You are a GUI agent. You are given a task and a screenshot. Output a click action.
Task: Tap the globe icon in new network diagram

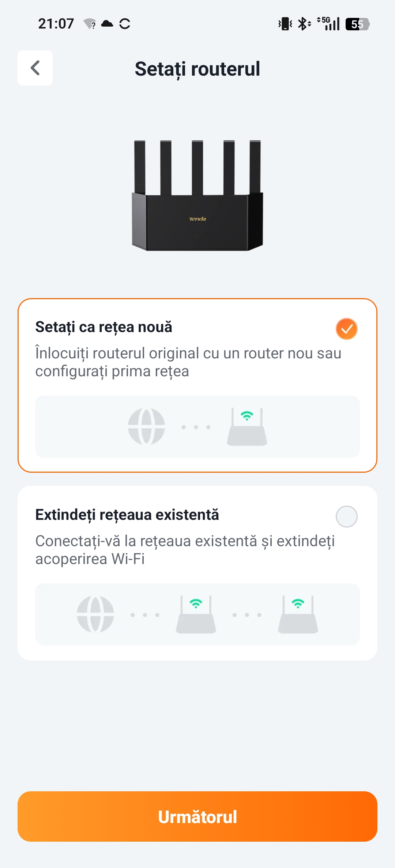point(146,427)
